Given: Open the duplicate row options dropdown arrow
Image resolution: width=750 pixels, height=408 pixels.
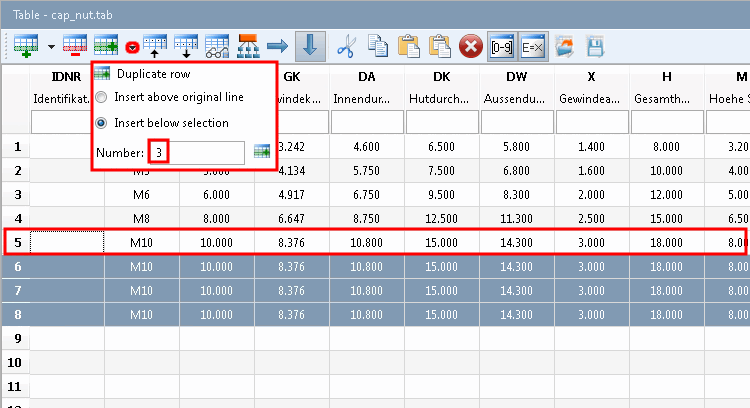Looking at the screenshot, I should click(132, 47).
